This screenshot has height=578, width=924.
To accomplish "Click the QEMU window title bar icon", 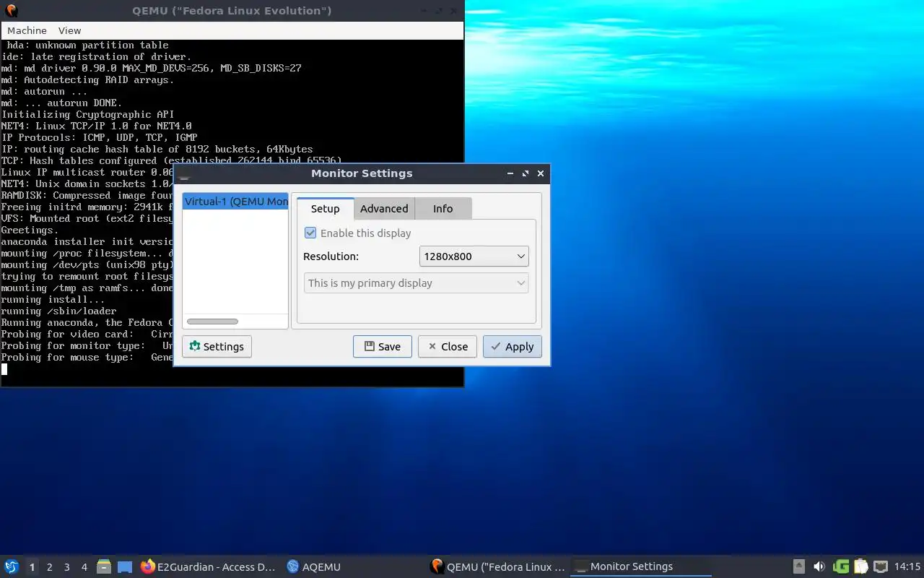I will click(x=11, y=10).
